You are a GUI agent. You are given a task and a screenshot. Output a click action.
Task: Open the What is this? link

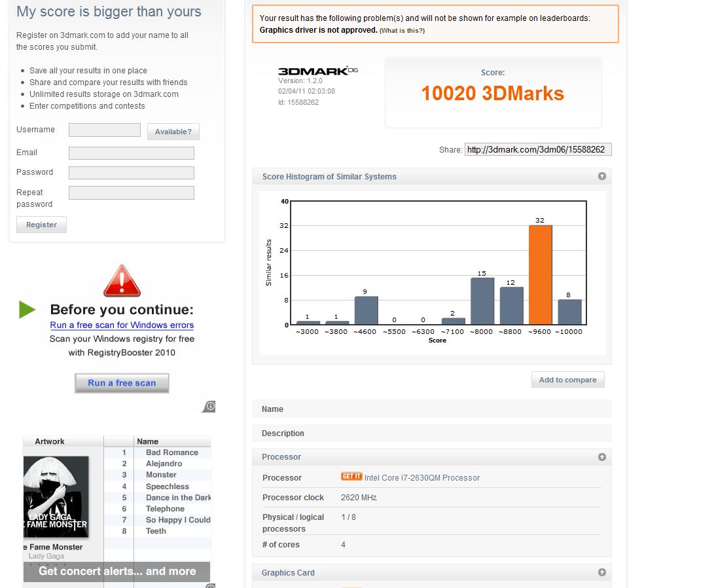coord(402,31)
